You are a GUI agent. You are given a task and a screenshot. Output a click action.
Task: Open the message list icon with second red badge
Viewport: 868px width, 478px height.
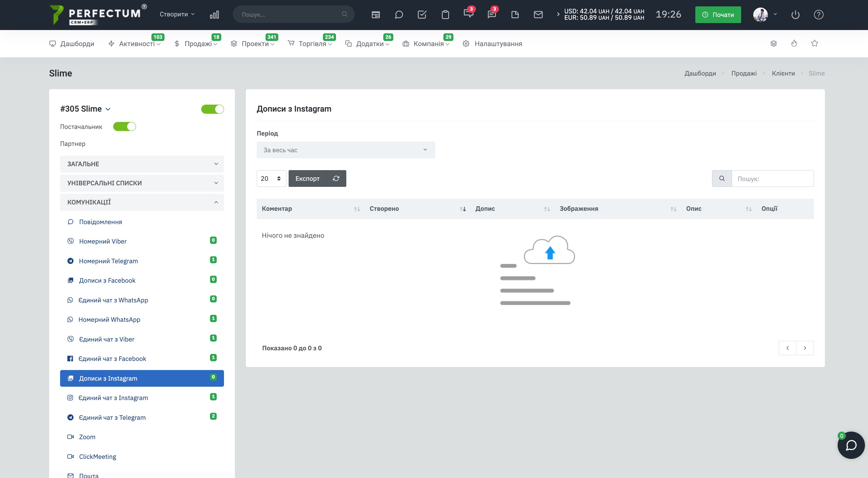pos(492,14)
